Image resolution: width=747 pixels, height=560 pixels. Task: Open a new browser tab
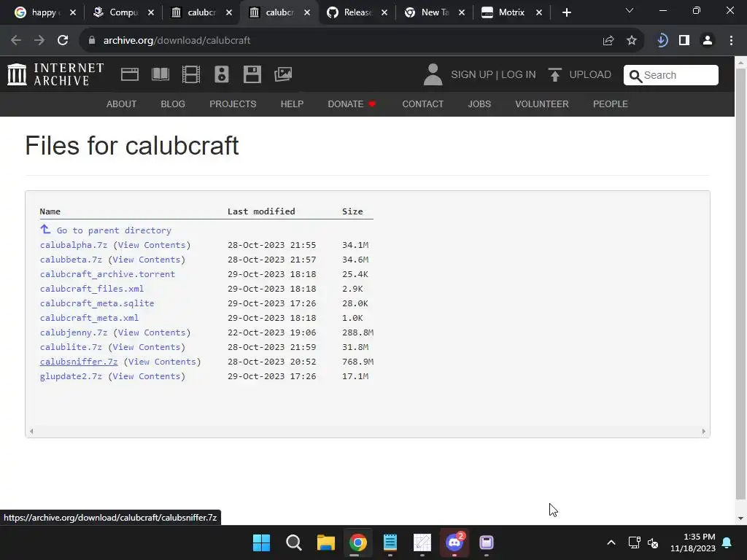tap(566, 12)
